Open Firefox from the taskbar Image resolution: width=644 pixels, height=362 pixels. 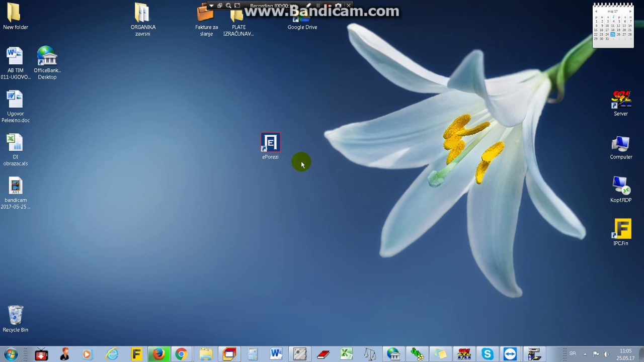point(158,354)
